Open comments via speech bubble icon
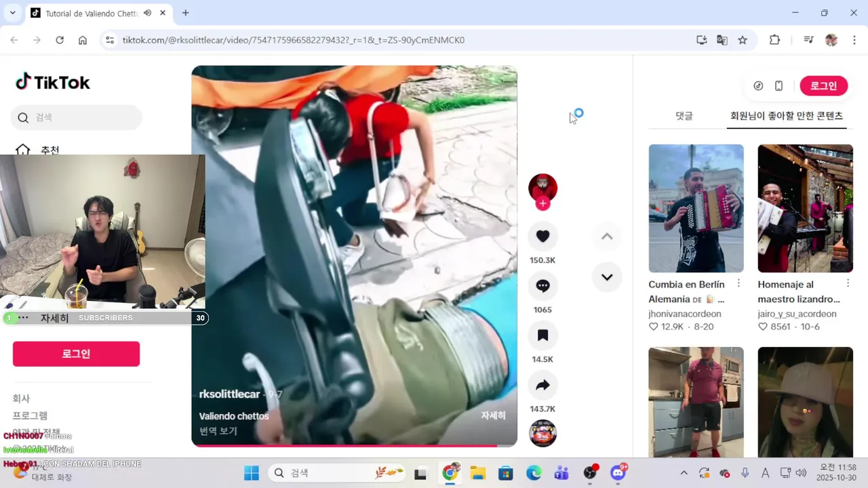The width and height of the screenshot is (868, 488). (x=542, y=285)
